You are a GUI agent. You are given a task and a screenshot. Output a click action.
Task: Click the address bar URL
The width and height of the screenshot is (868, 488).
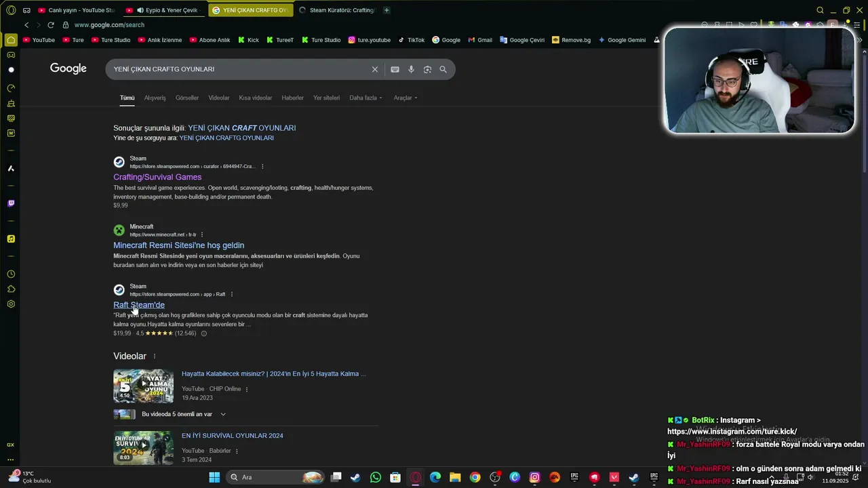[x=109, y=25]
